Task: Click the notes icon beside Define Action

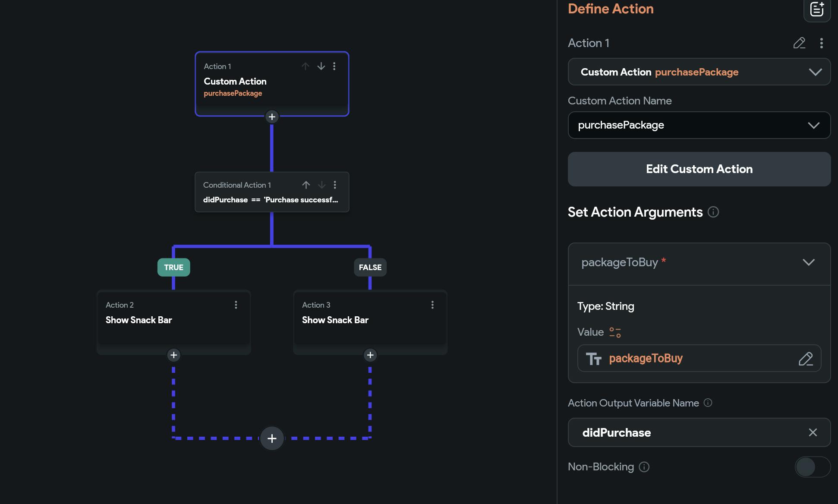Action: click(816, 9)
